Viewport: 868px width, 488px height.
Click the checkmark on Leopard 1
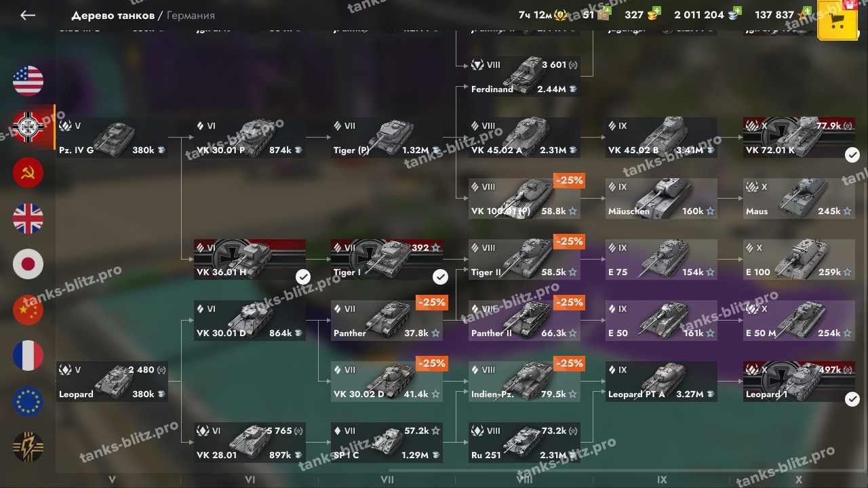[x=852, y=399]
